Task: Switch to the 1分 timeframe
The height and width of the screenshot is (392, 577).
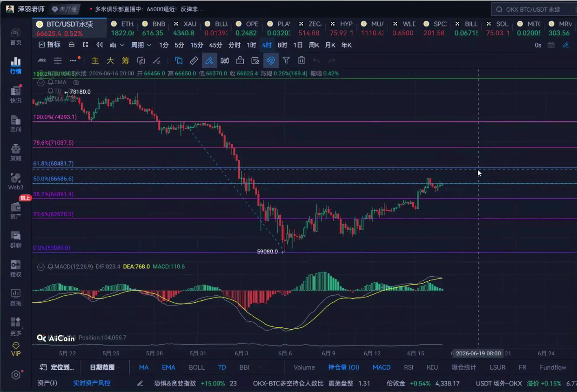Action: [164, 45]
